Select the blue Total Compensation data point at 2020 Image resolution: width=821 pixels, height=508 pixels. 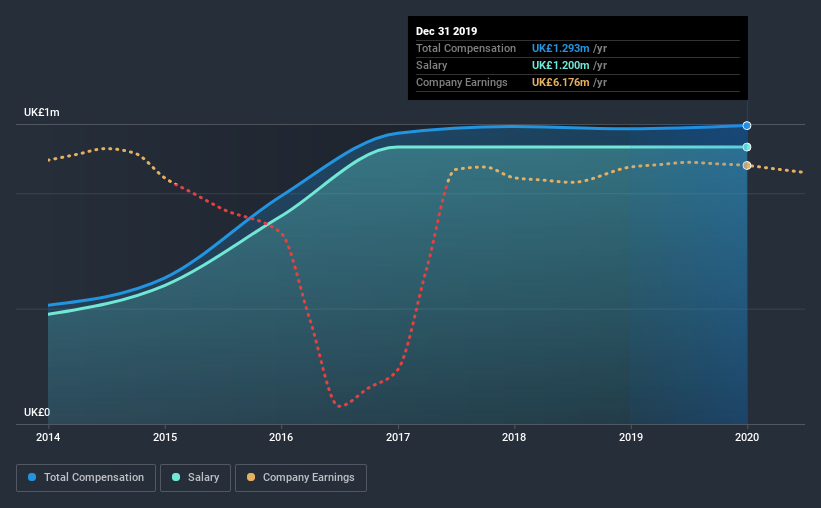tap(747, 126)
